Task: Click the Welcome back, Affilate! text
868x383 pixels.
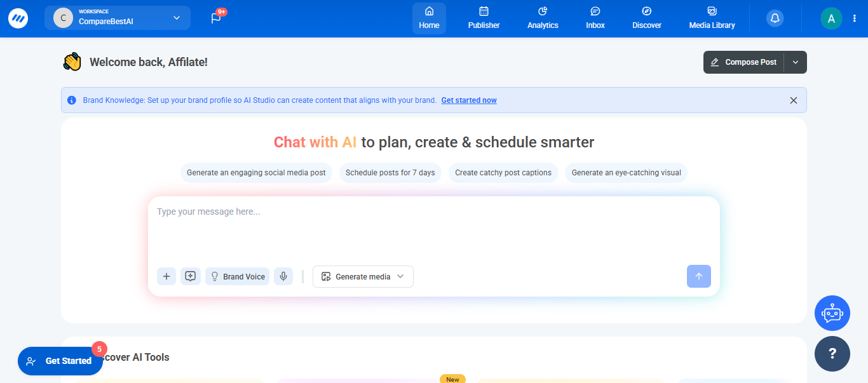Action: pyautogui.click(x=149, y=62)
